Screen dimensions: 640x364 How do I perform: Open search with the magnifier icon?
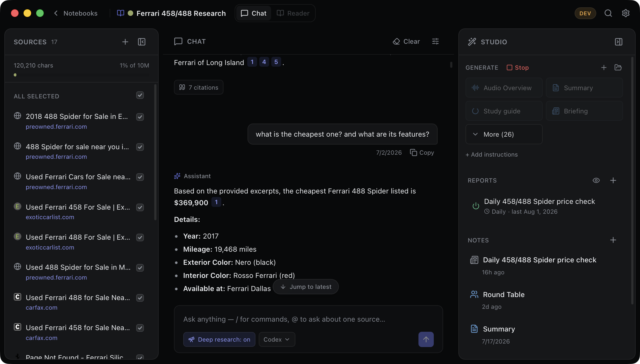tap(608, 13)
